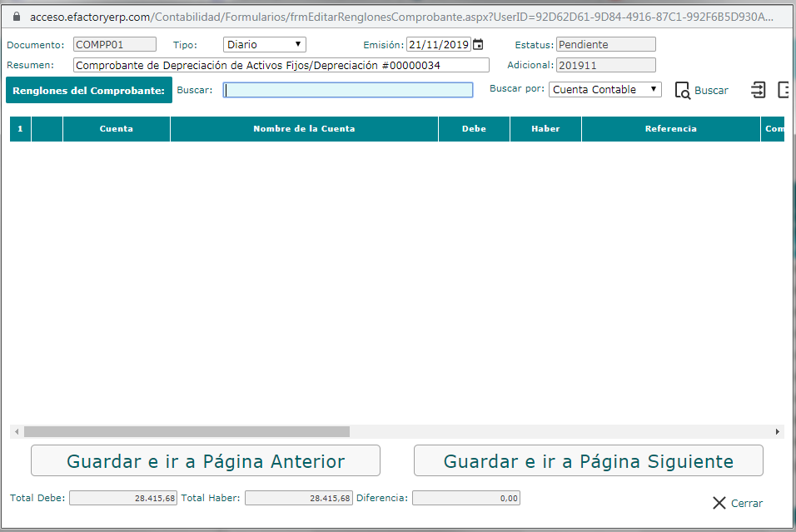Click the Buscar magnifier document icon
796x532 pixels.
(x=682, y=91)
